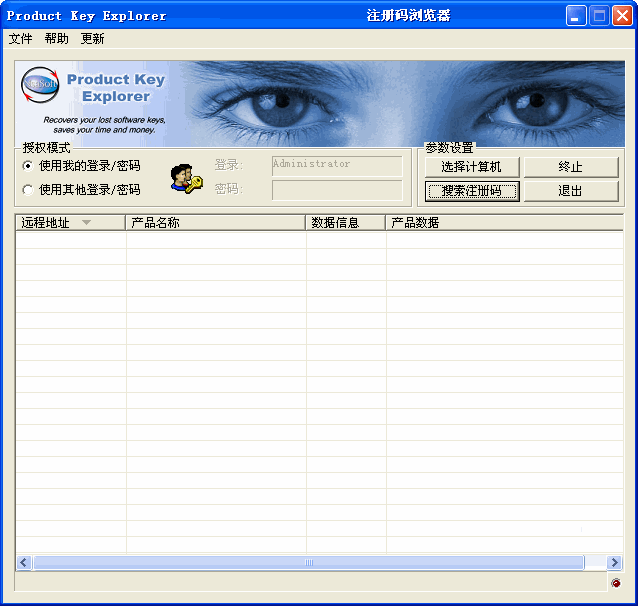Image resolution: width=638 pixels, height=606 pixels.
Task: Click the 产品数据 column header
Action: [505, 223]
